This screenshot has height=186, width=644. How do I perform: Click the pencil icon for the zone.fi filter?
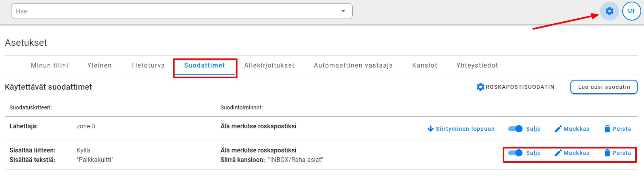(558, 129)
